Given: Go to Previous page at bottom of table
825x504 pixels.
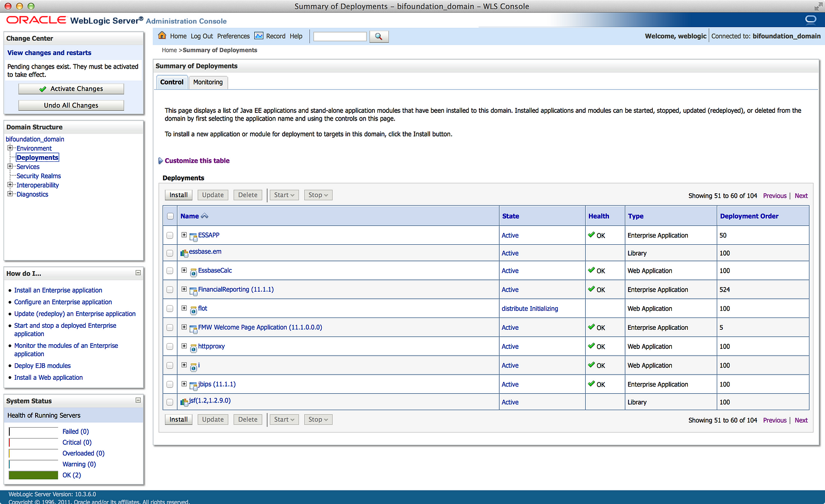Looking at the screenshot, I should point(774,421).
